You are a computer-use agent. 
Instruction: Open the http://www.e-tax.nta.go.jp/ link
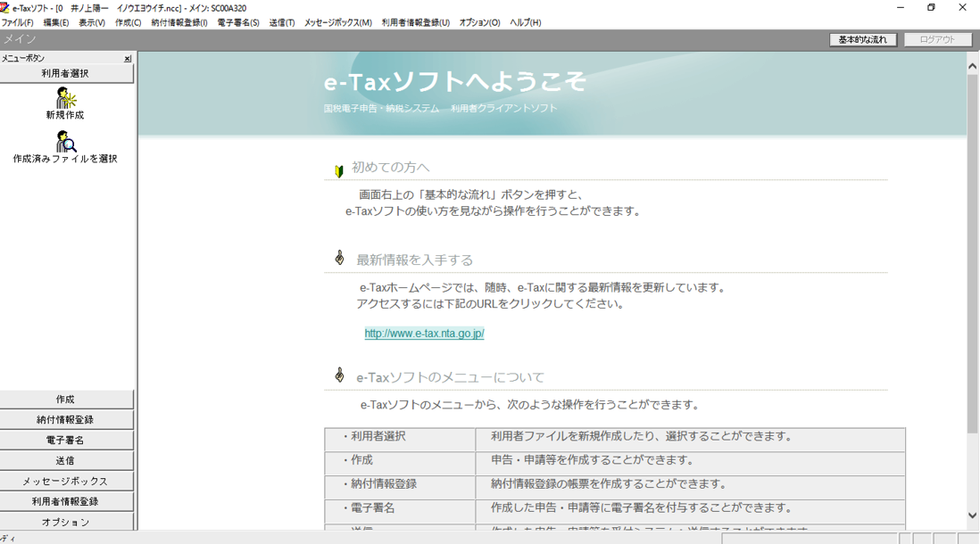[x=424, y=334]
